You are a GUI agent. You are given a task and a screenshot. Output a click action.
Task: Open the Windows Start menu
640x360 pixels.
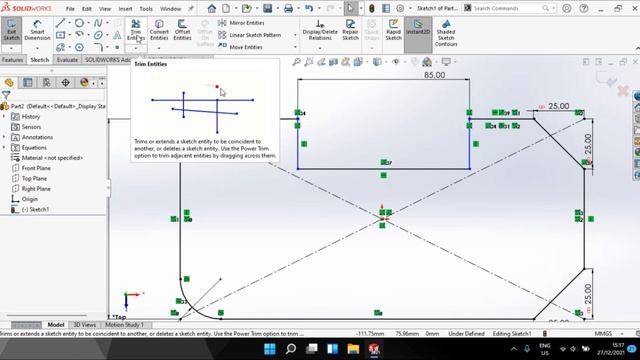[270, 349]
